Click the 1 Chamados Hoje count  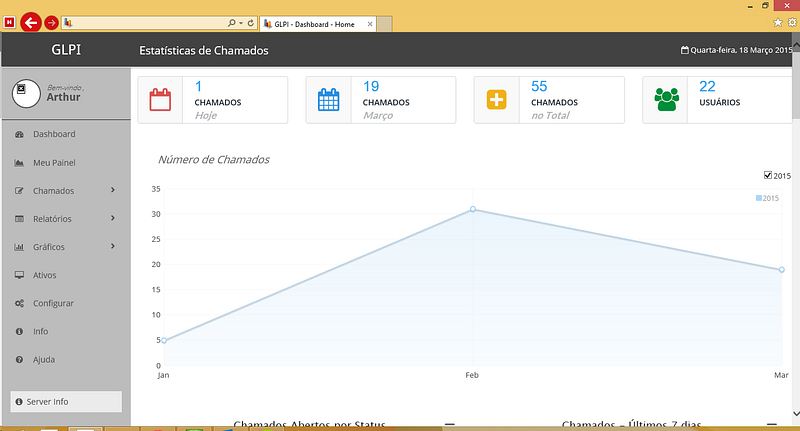click(x=198, y=86)
